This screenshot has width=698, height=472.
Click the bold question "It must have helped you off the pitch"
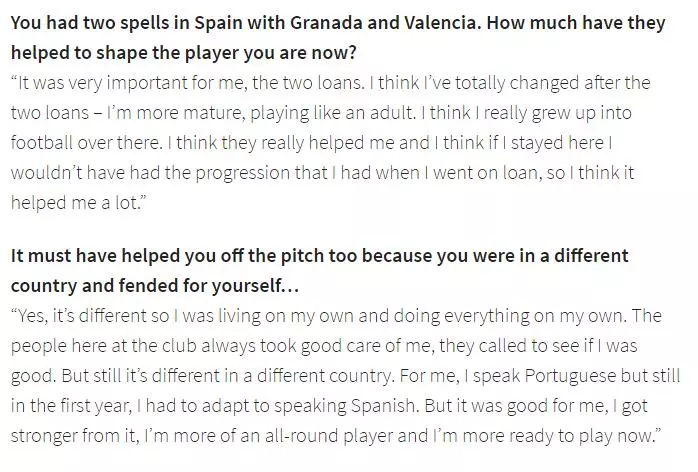tap(319, 256)
